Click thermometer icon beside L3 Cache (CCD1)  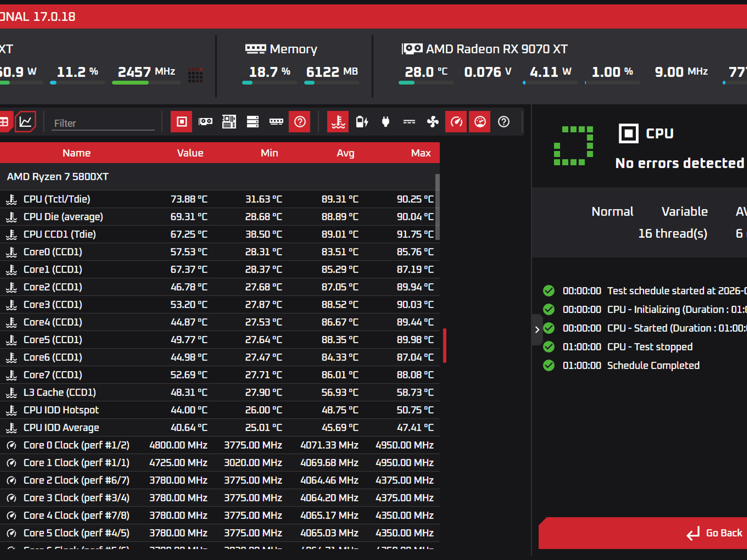[x=12, y=392]
